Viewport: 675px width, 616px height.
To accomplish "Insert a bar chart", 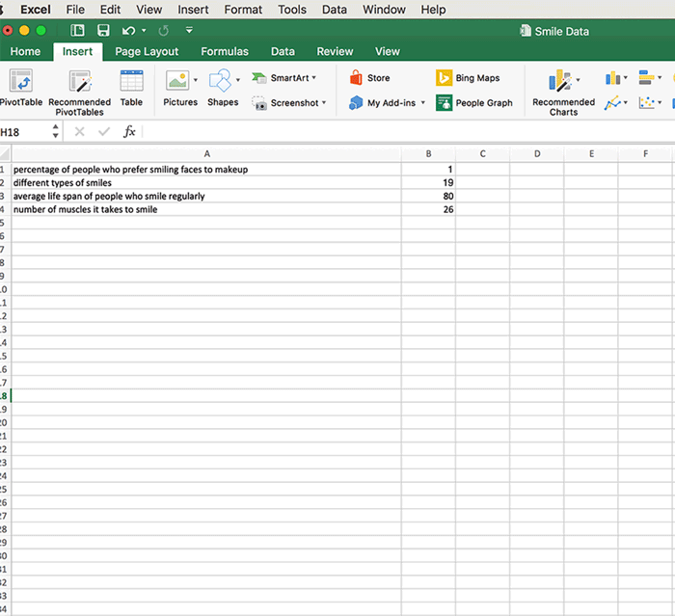I will (x=647, y=77).
